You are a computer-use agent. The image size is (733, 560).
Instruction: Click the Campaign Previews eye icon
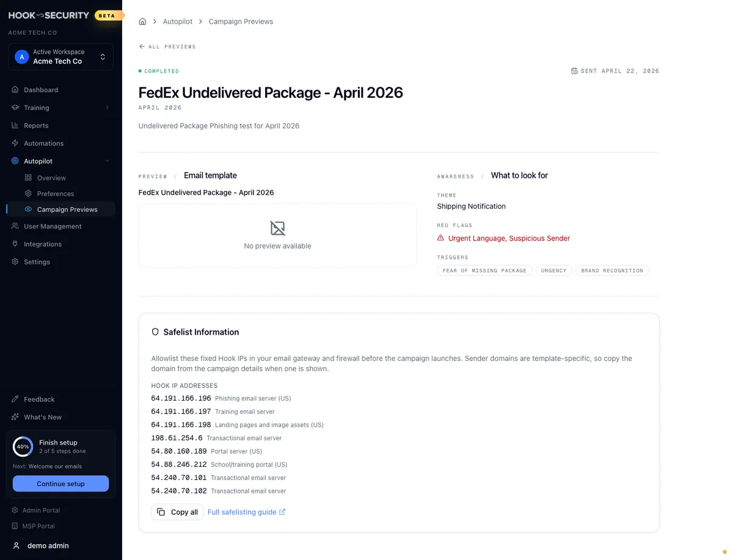pyautogui.click(x=28, y=209)
